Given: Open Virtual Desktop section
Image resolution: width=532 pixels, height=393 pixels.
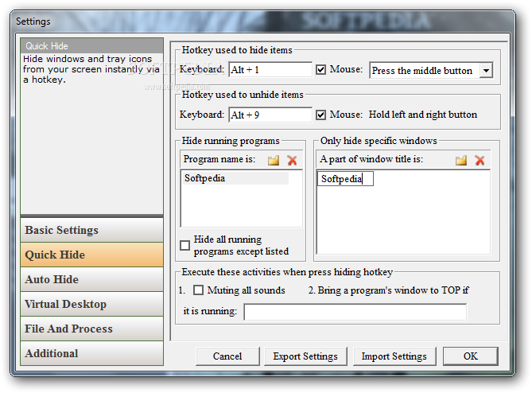Looking at the screenshot, I should 91,304.
